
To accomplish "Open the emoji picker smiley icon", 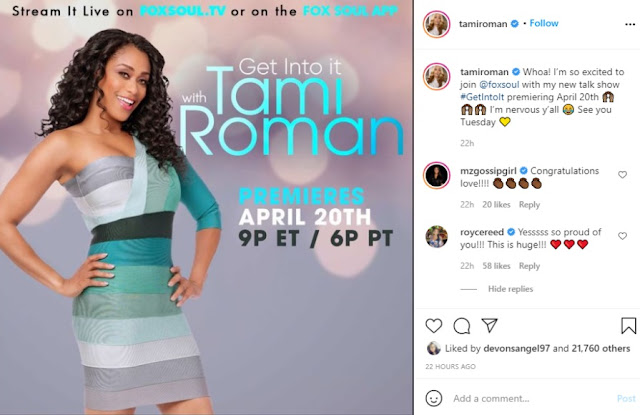I will 433,398.
